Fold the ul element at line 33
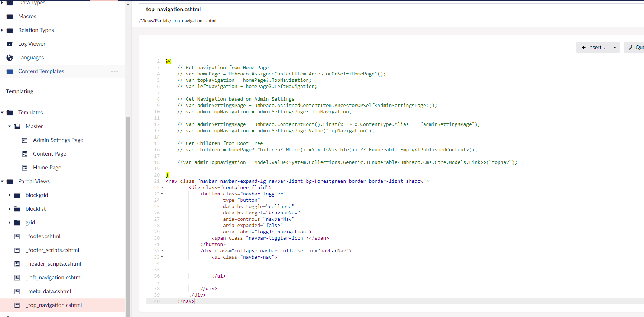The height and width of the screenshot is (317, 644). [162, 257]
